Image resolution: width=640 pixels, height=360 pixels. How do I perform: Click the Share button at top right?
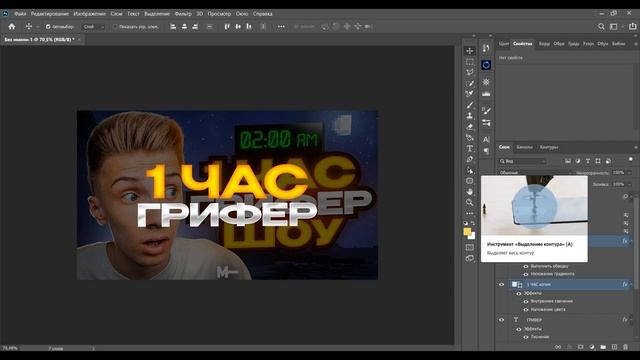633,26
